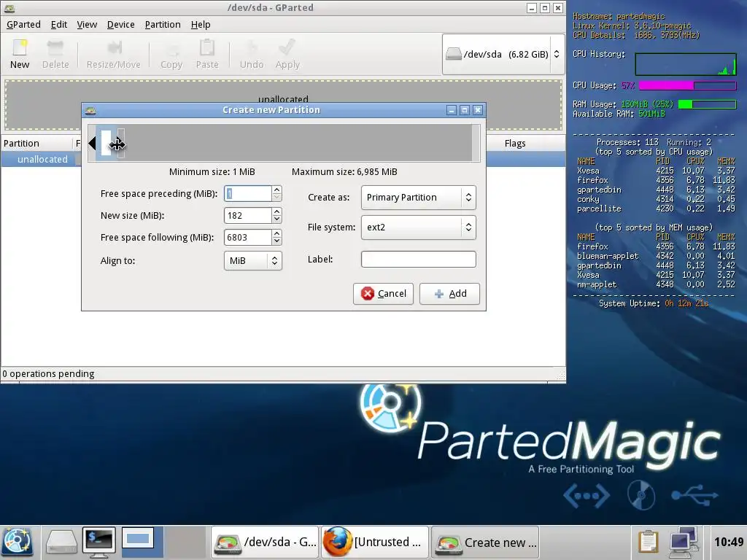Open the GParted menu
The image size is (747, 560).
click(23, 24)
